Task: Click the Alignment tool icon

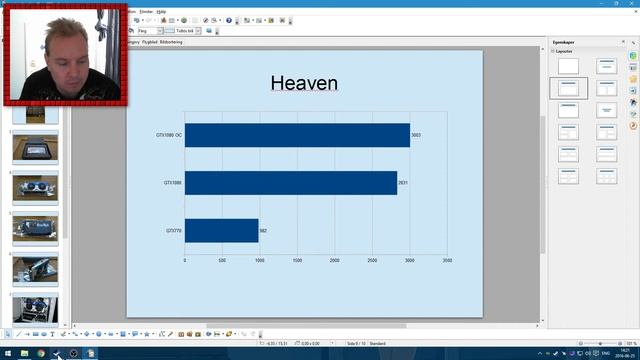Action: coord(217,334)
